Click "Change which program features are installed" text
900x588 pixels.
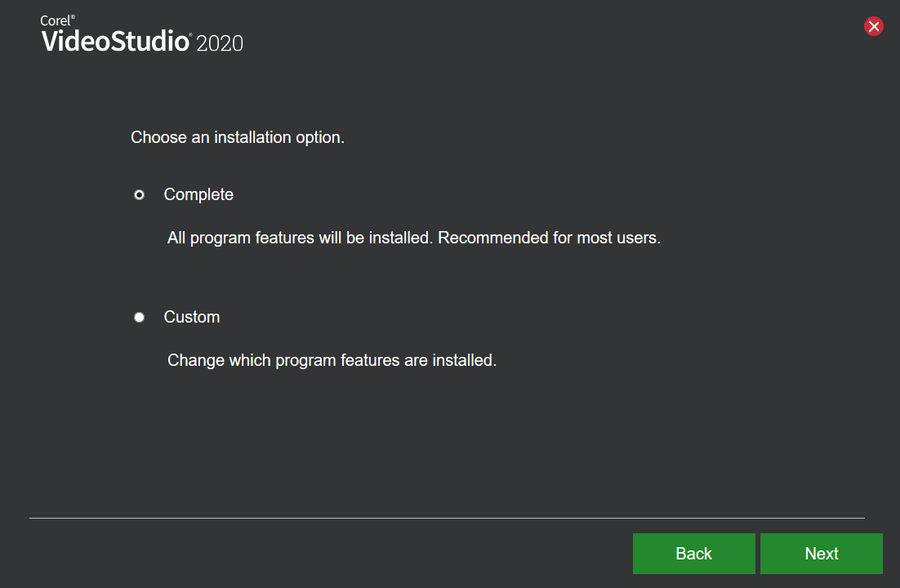click(x=332, y=360)
